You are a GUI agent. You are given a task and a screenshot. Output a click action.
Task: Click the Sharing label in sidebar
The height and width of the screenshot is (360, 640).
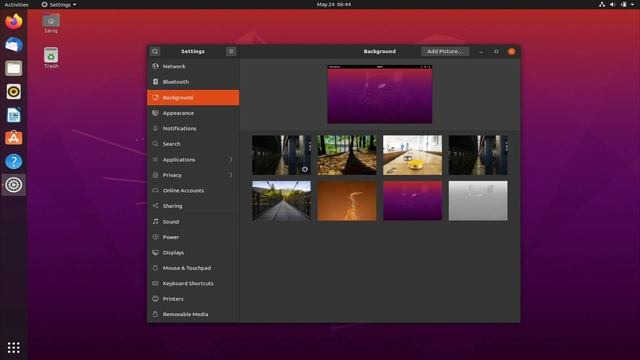[172, 206]
